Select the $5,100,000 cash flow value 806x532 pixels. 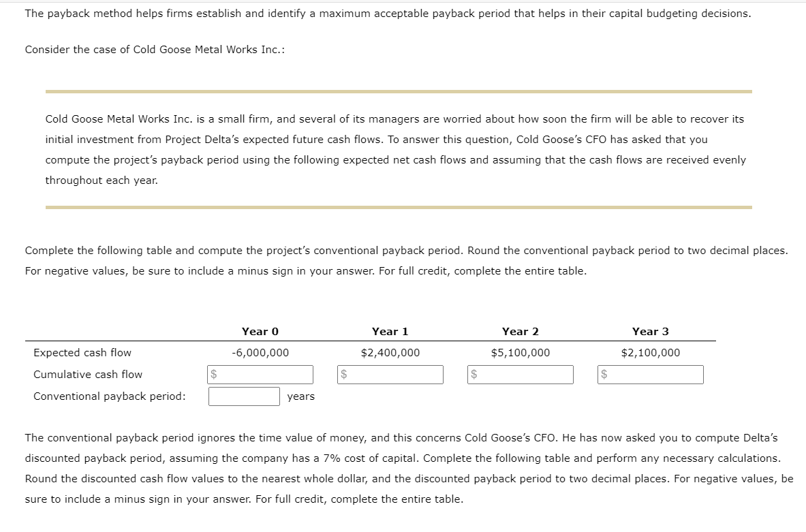[x=521, y=352]
